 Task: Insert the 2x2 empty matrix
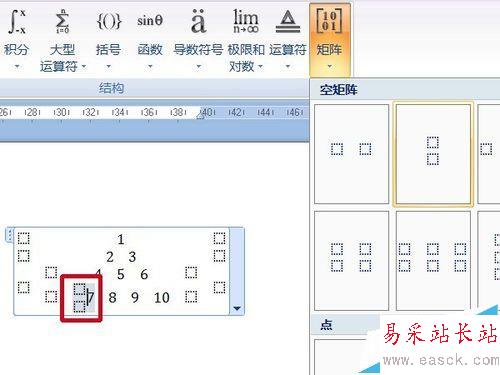351,260
